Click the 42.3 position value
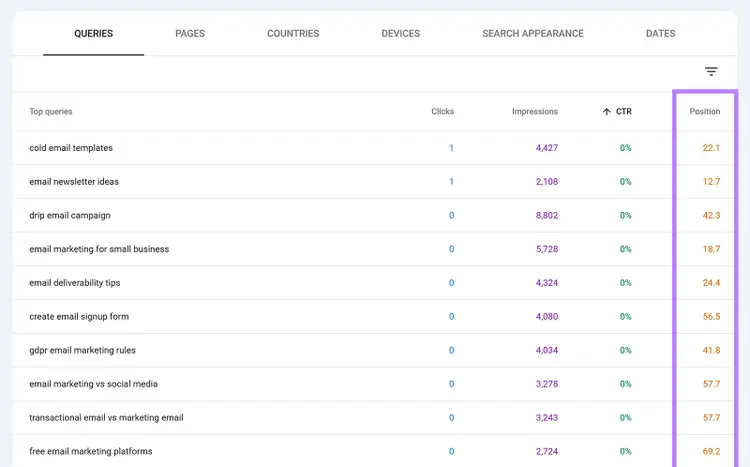The image size is (750, 467). click(711, 215)
